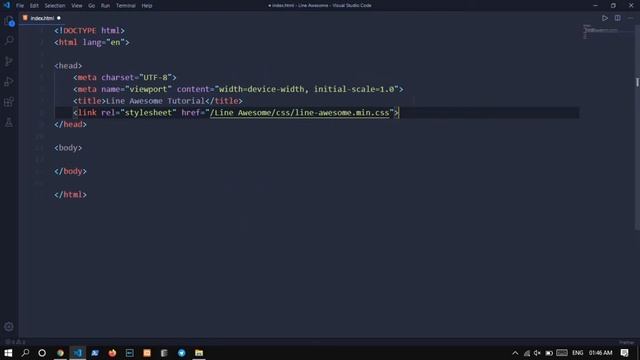Click the closing head tag
The height and width of the screenshot is (360, 640).
pos(71,124)
